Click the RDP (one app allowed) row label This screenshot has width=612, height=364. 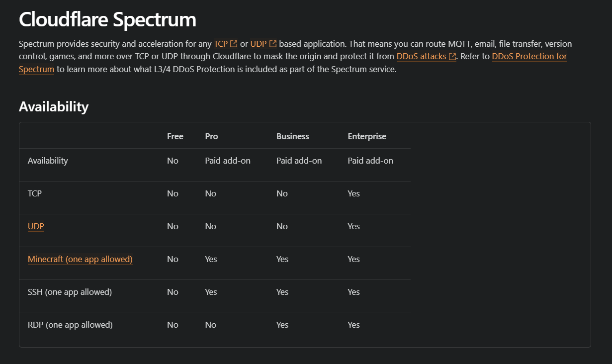click(70, 325)
